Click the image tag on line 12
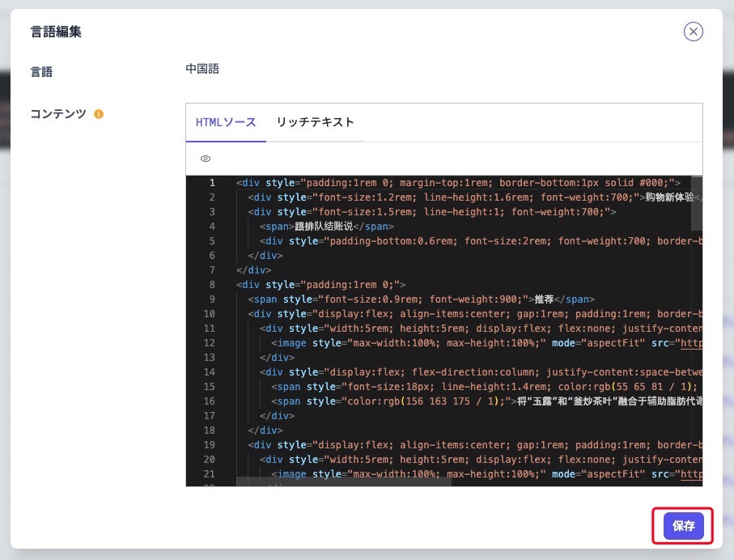The image size is (734, 560). (x=291, y=343)
